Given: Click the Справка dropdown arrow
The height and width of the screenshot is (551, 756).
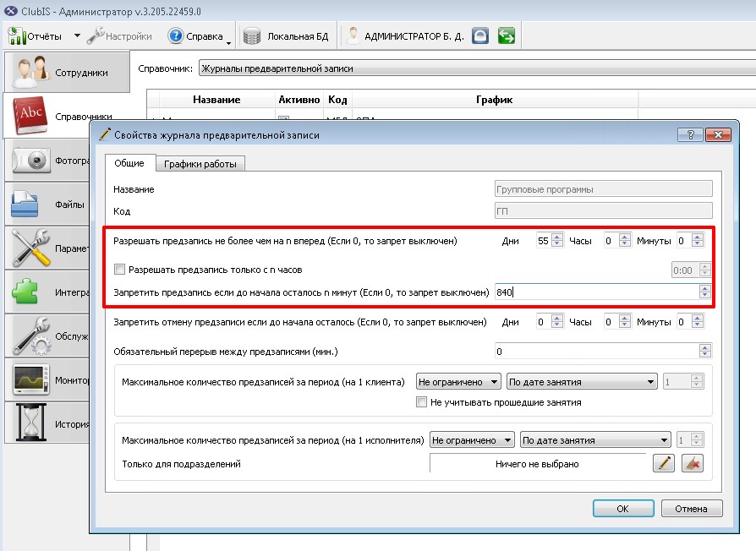Looking at the screenshot, I should tap(228, 43).
